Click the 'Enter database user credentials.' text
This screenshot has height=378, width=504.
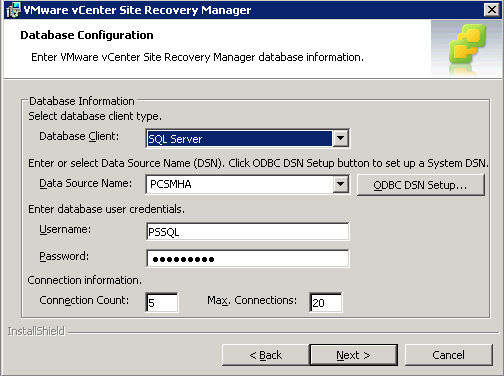tap(106, 209)
